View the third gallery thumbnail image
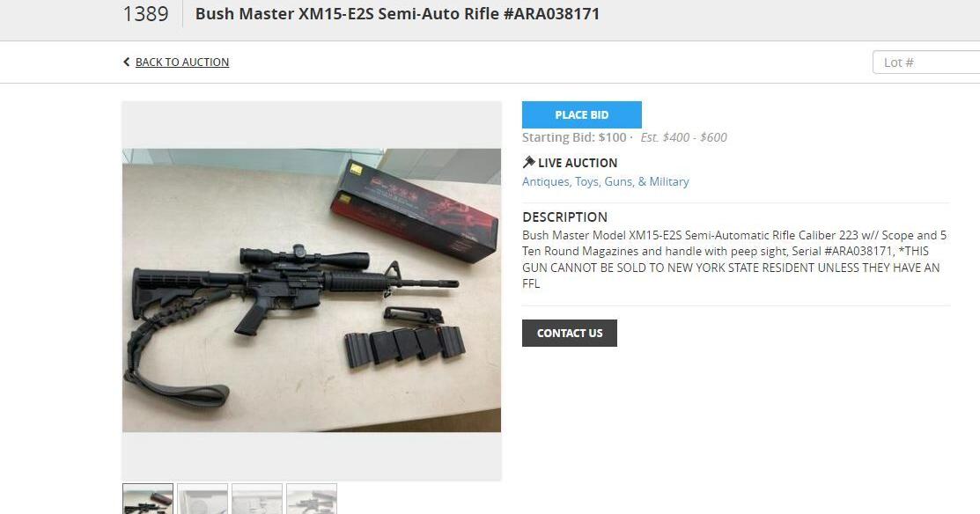The width and height of the screenshot is (980, 514). (257, 499)
